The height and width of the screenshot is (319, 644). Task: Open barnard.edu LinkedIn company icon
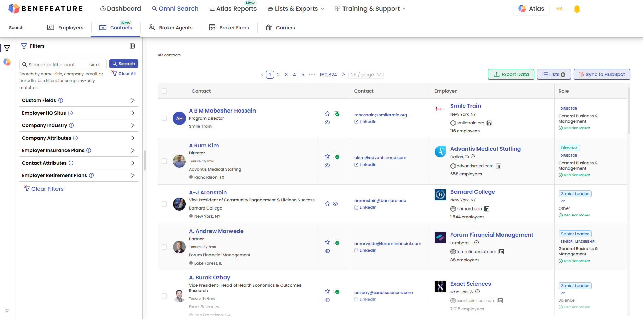click(x=487, y=209)
